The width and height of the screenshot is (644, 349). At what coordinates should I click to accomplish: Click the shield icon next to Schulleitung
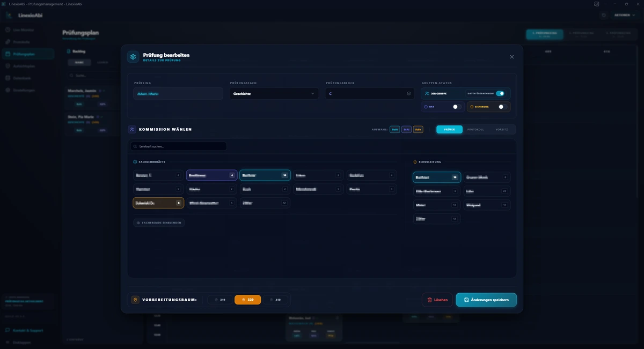[415, 162]
